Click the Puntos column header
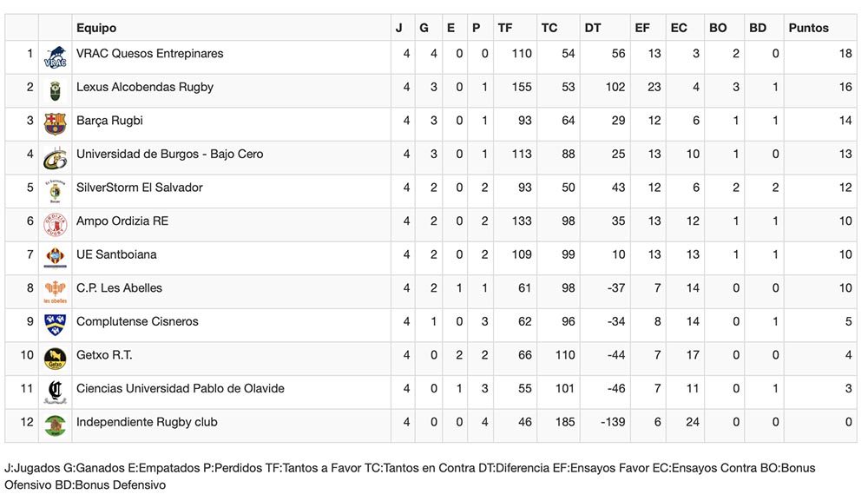868x501 pixels. click(808, 28)
